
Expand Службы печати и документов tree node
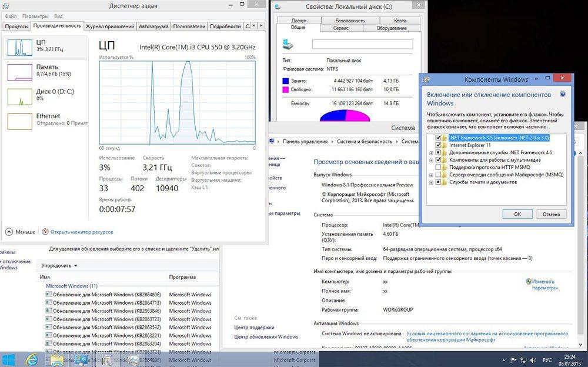431,182
